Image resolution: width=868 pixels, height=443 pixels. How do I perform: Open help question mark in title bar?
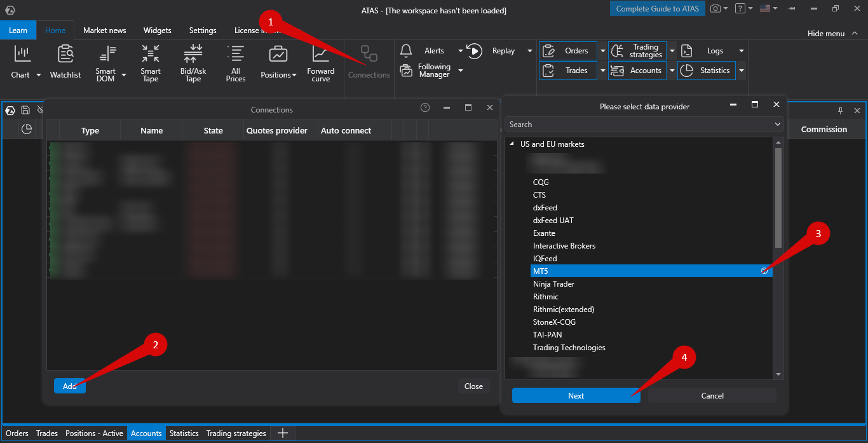click(x=740, y=8)
